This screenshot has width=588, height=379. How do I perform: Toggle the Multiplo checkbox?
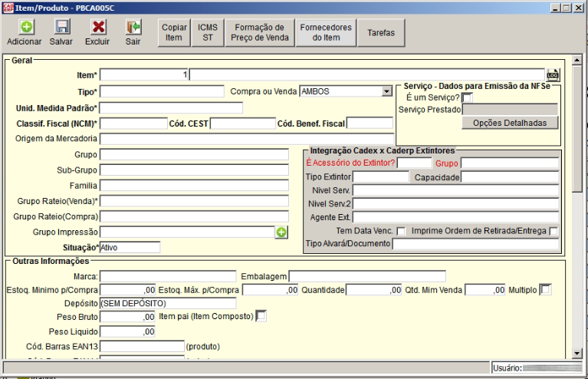coord(545,290)
